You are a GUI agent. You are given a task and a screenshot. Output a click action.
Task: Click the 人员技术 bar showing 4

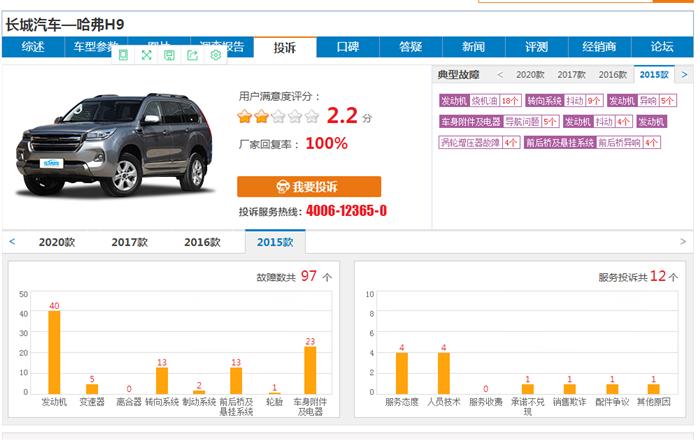(x=444, y=373)
